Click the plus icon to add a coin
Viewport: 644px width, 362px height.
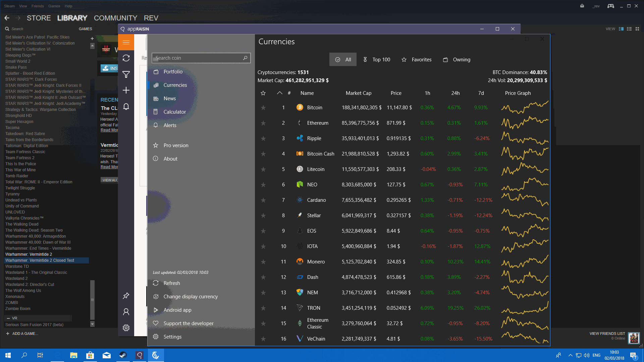[x=126, y=90]
